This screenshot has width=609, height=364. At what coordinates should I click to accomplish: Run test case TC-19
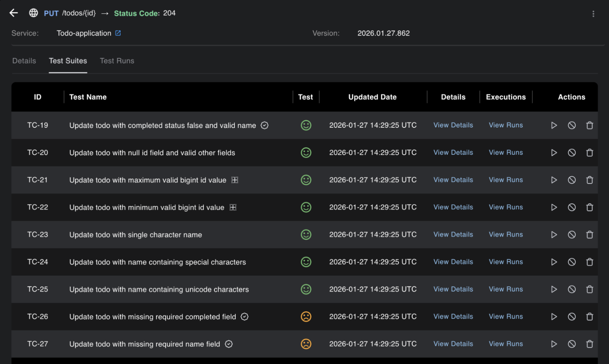click(x=554, y=125)
